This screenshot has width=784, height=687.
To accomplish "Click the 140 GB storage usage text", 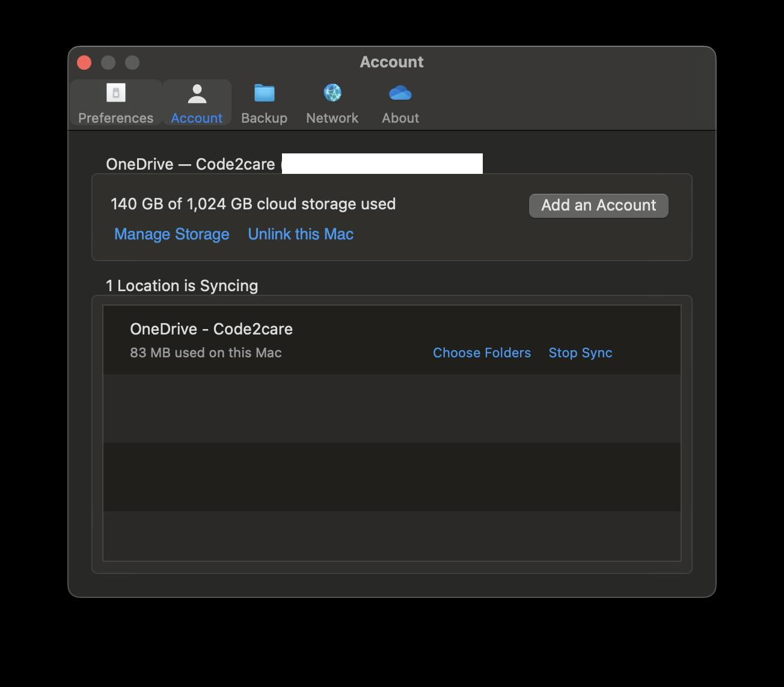I will (253, 204).
